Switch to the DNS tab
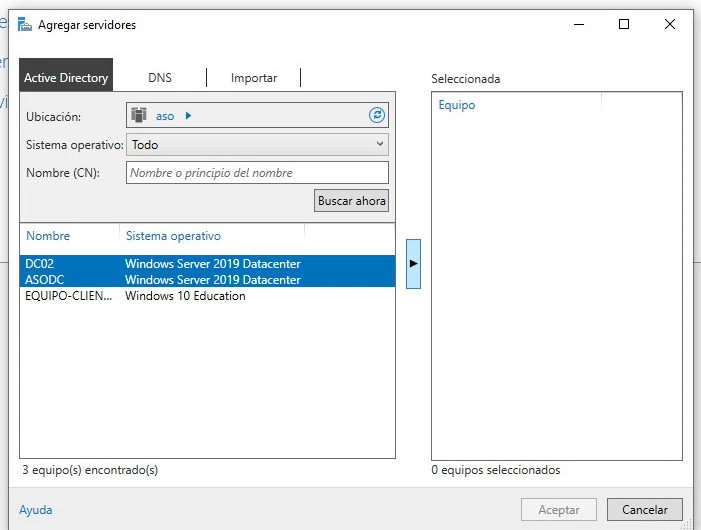Viewport: 701px width, 530px height. 160,77
